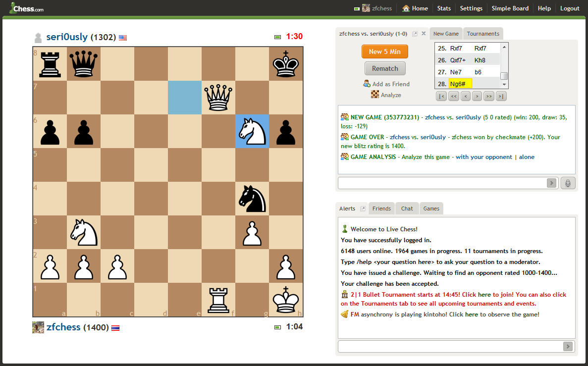This screenshot has width=588, height=366.
Task: Click 'alone' to analyze game solo
Action: 527,157
